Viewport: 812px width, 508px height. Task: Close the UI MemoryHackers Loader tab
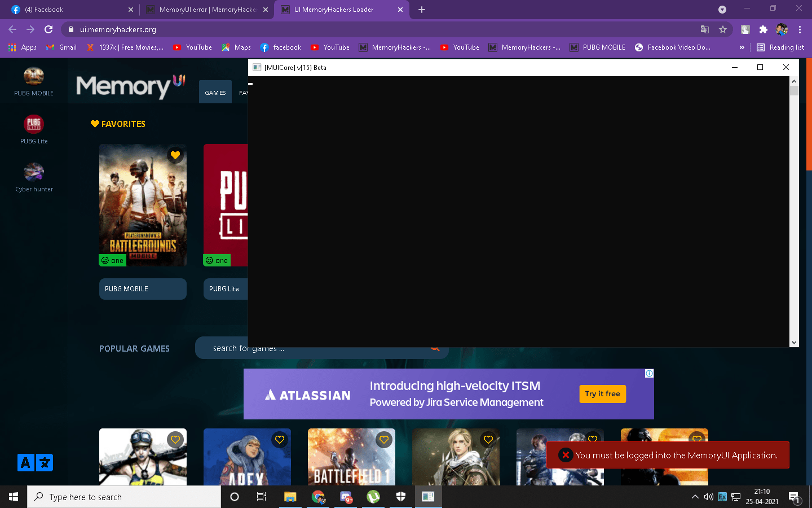[400, 10]
